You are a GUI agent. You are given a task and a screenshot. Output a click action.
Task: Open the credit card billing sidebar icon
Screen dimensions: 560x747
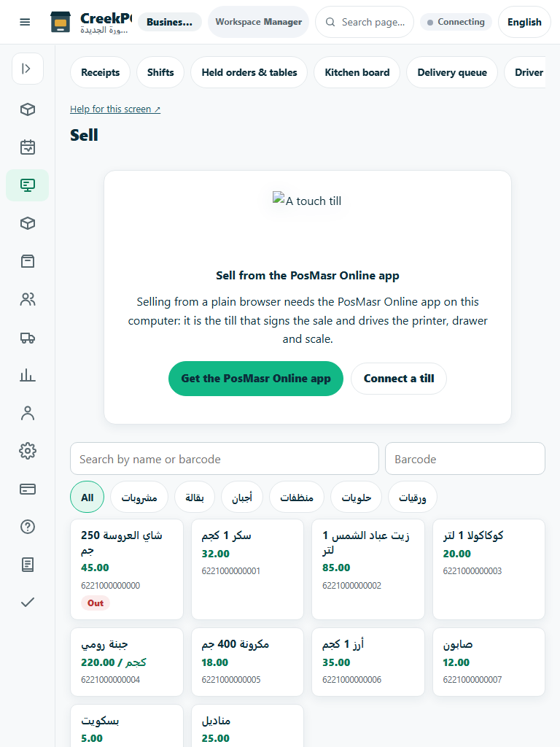point(28,489)
